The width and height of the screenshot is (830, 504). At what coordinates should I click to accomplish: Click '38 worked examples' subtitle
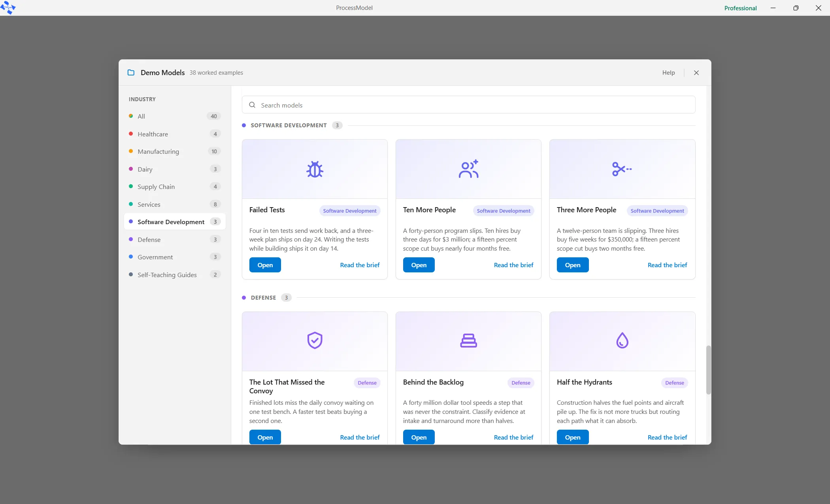click(216, 73)
